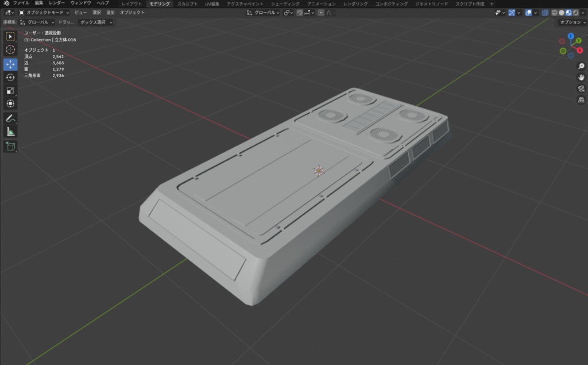Click the Y axis on navigation gizmo
The width and height of the screenshot is (588, 365).
pos(579,41)
